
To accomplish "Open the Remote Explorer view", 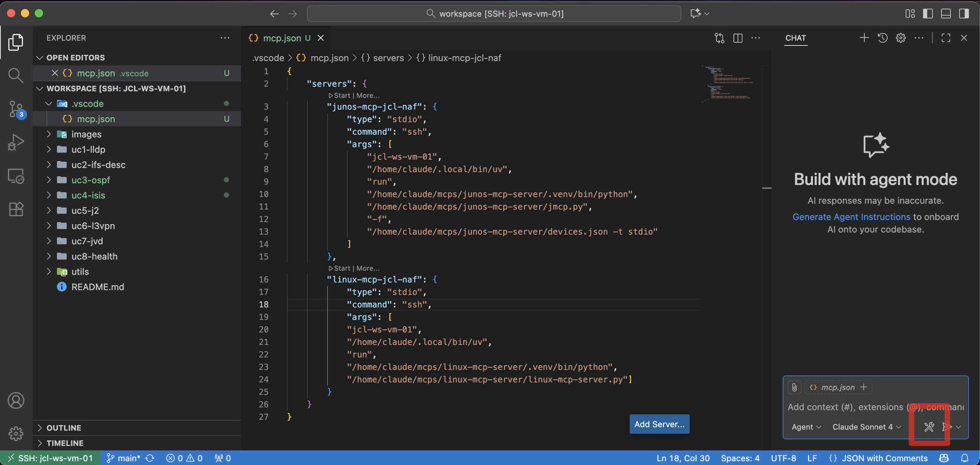I will click(16, 176).
